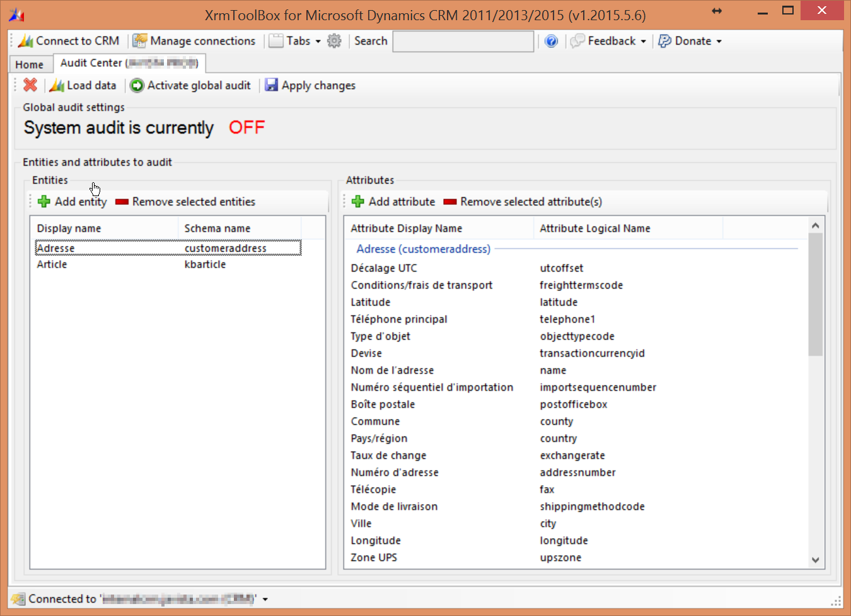Select Type d'objet attribute
The height and width of the screenshot is (616, 851).
pyautogui.click(x=381, y=337)
